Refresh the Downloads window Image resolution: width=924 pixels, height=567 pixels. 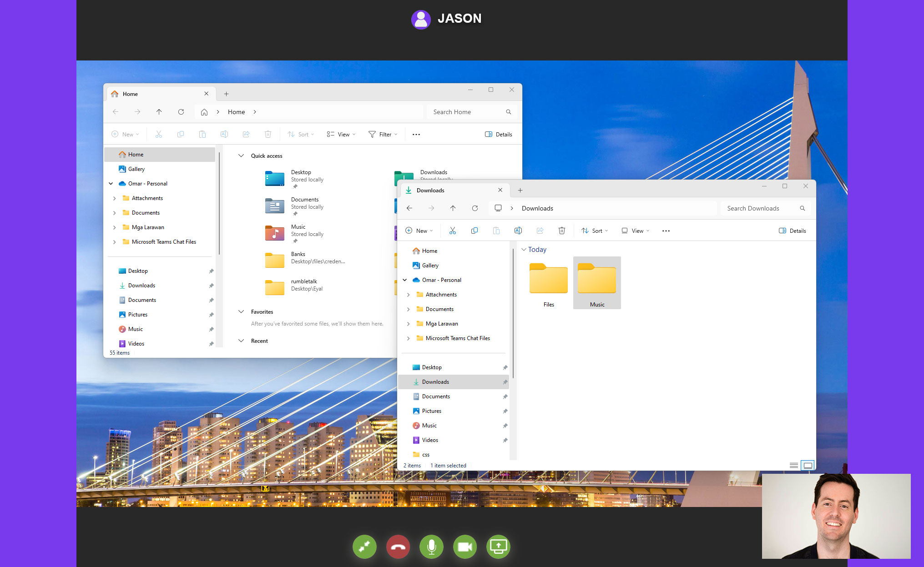click(475, 208)
